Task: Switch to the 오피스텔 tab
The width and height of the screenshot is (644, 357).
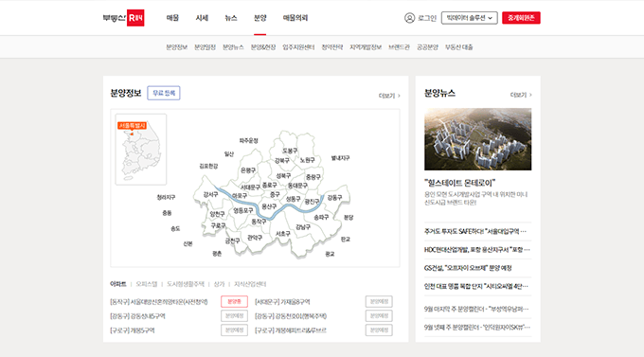Action: pyautogui.click(x=147, y=284)
